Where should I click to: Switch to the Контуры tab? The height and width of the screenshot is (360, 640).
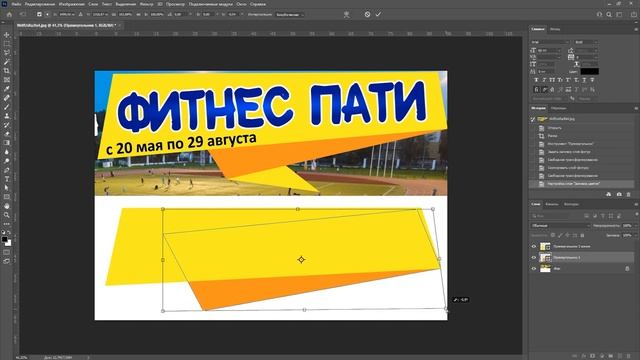(571, 204)
